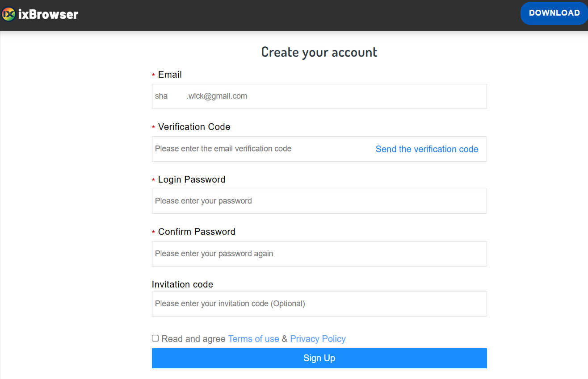Click the Confirm Password label
The width and height of the screenshot is (588, 379).
(x=197, y=232)
